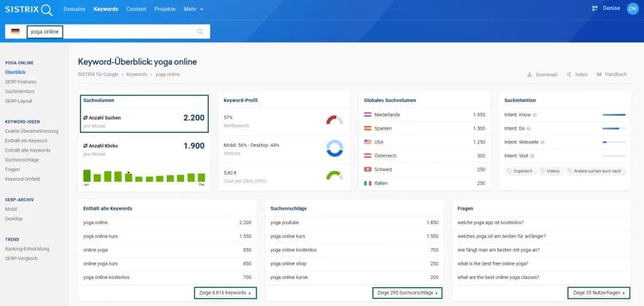Viewport: 644px width, 306px height.
Task: Open the German flag country selector
Action: click(x=15, y=31)
